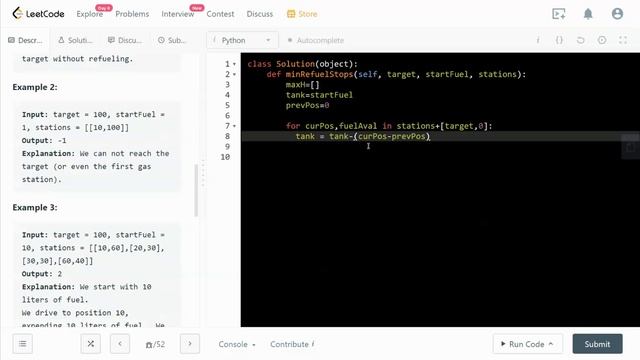Image resolution: width=640 pixels, height=360 pixels.
Task: Click the editor info icon
Action: [538, 40]
